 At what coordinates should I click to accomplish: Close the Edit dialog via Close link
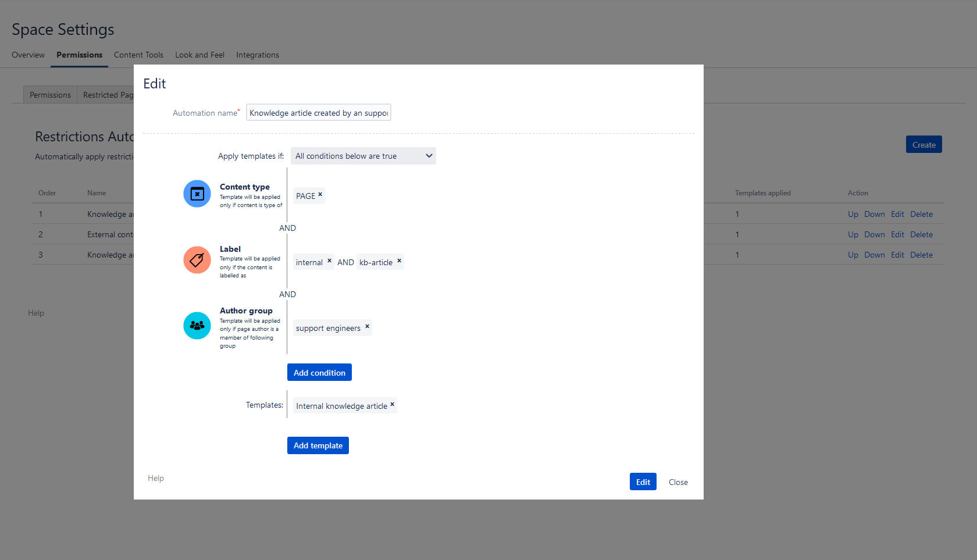pyautogui.click(x=678, y=482)
